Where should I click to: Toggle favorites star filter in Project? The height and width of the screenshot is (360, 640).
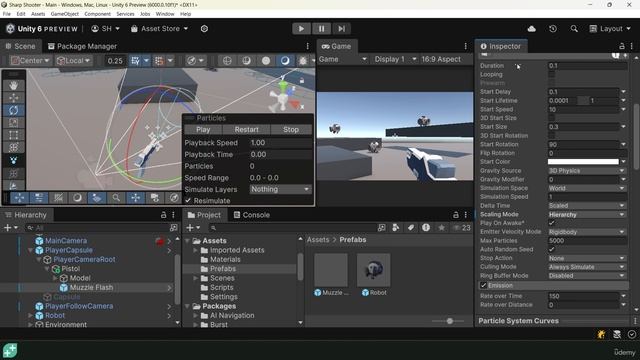[x=441, y=228]
